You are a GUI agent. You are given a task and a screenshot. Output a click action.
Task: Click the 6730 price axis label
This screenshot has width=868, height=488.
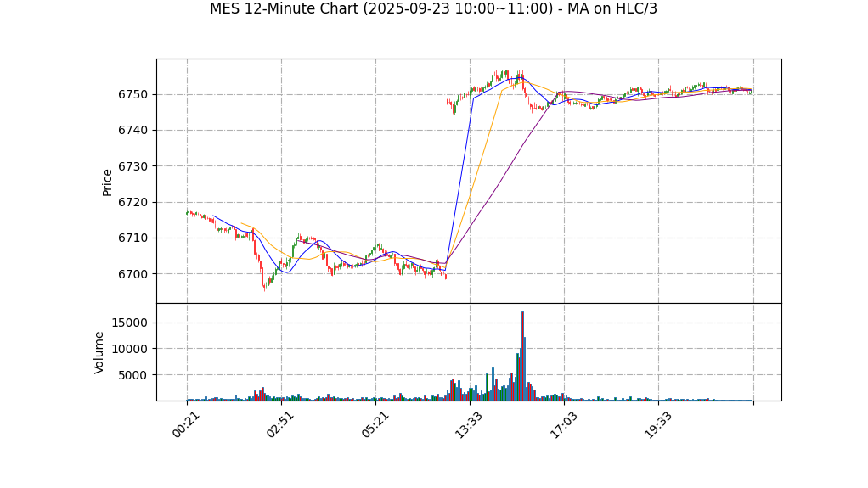point(132,166)
